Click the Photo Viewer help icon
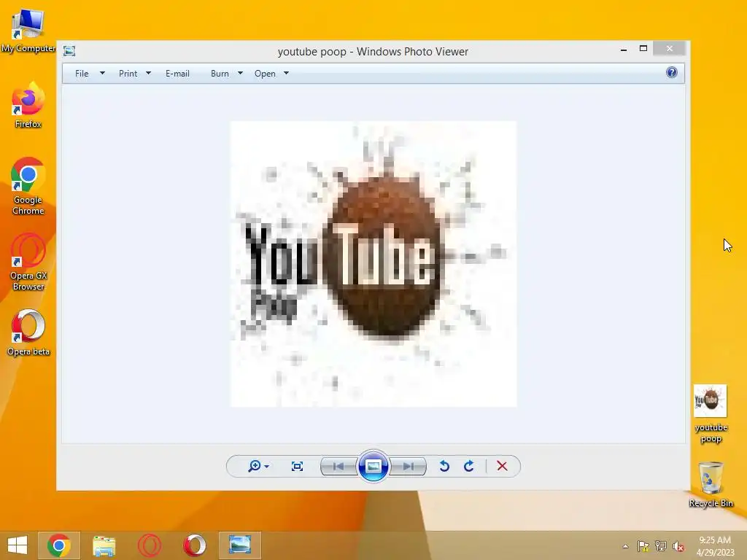The width and height of the screenshot is (747, 560). pyautogui.click(x=672, y=72)
